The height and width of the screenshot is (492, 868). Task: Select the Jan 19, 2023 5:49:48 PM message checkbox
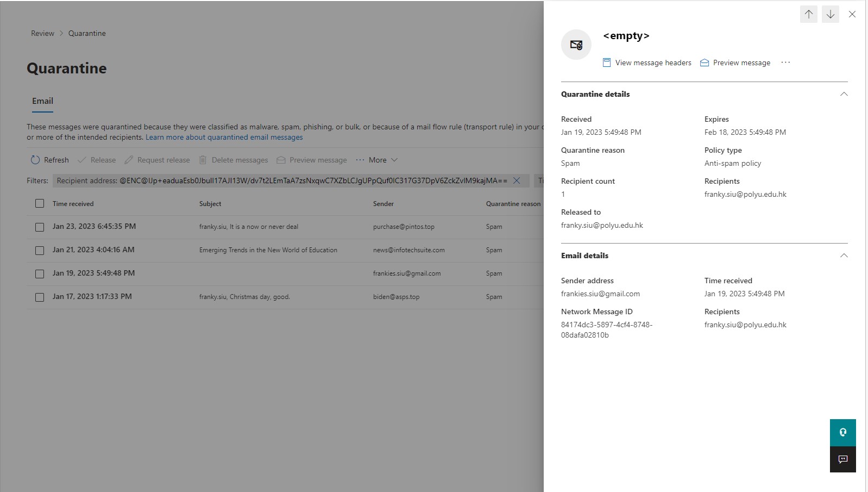coord(40,273)
